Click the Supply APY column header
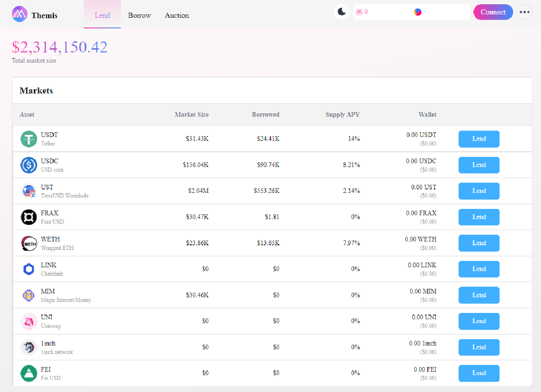The height and width of the screenshot is (392, 541). click(x=343, y=115)
